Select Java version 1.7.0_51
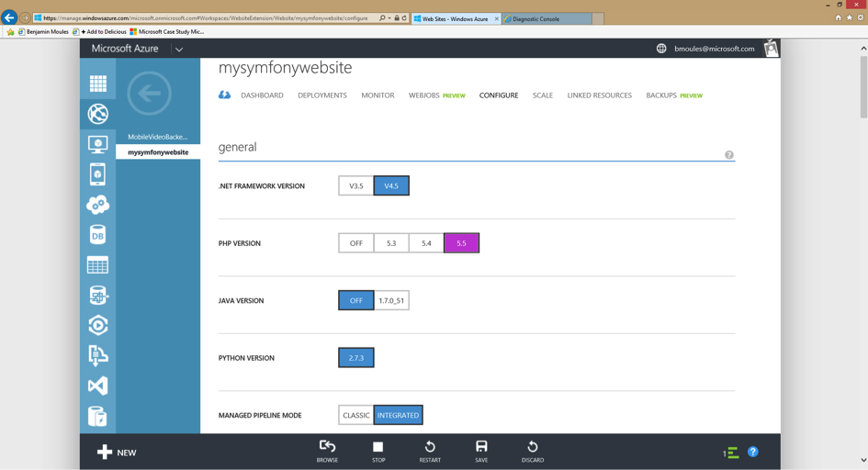 click(x=391, y=300)
